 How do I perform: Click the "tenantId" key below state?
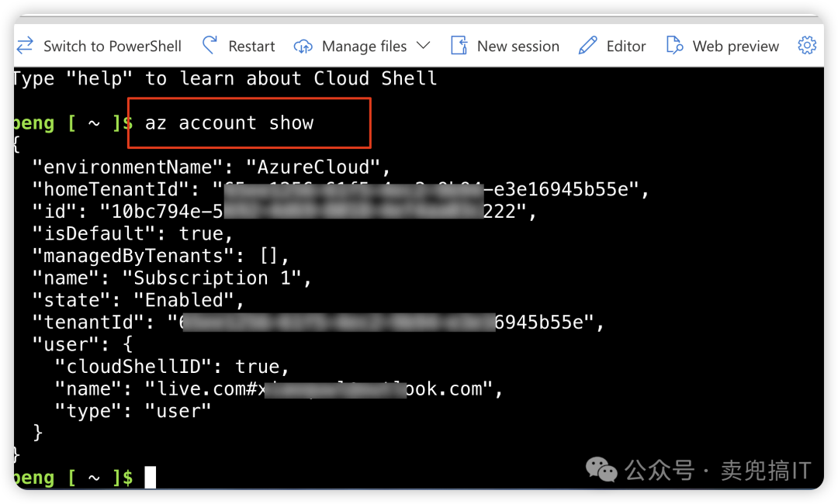(x=88, y=322)
